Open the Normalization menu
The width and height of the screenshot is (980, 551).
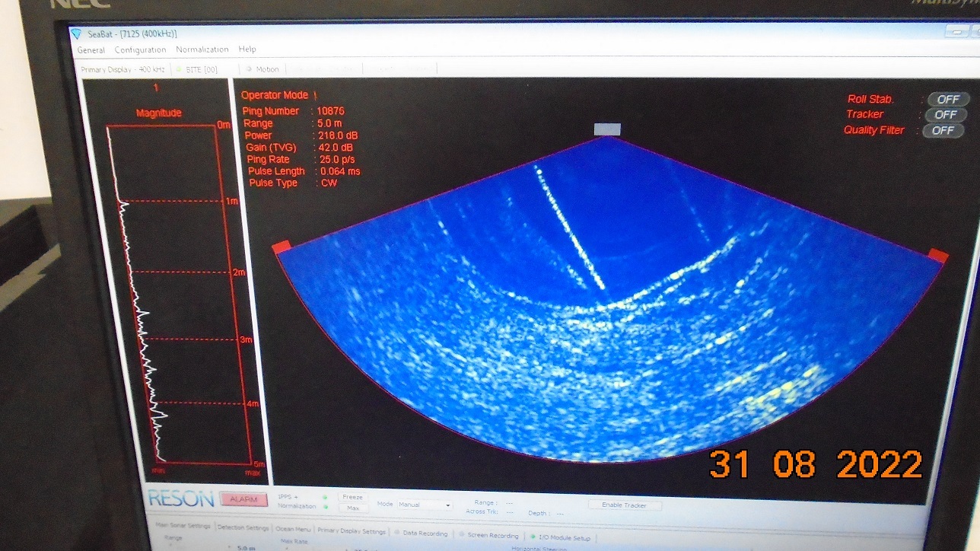202,49
